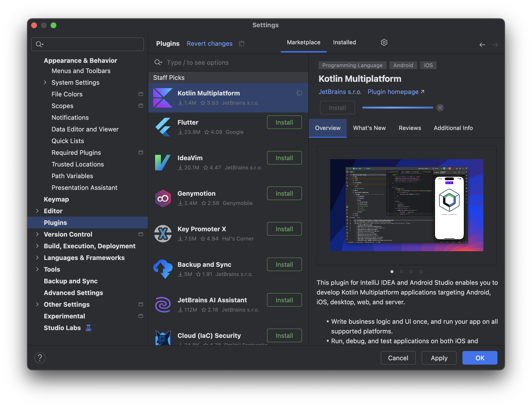Click the Flutter plugin logo
Screen dimensions: 532x406
[163, 127]
